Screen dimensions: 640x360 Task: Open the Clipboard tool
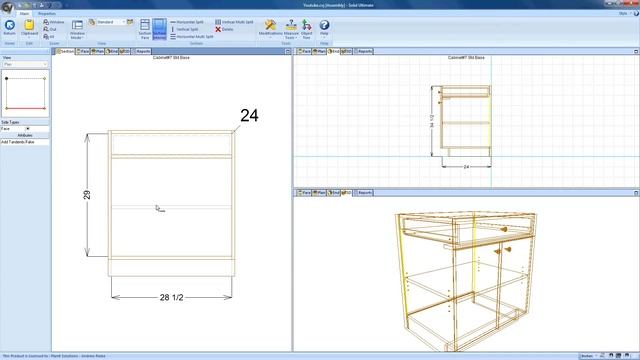(29, 28)
